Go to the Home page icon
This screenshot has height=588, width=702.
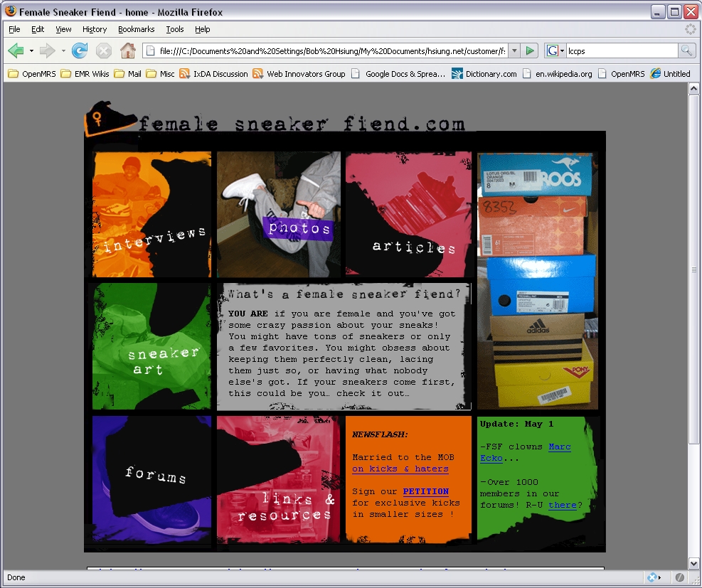[127, 50]
